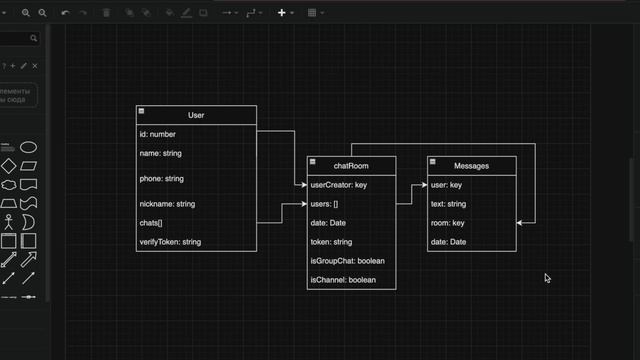
Task: Select the crescent Or shape
Action: pos(28,222)
